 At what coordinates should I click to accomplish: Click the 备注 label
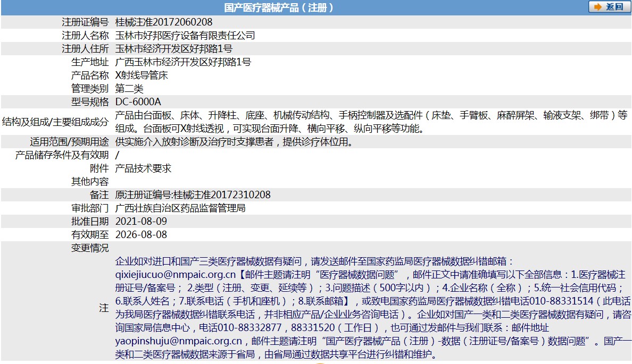(99, 195)
